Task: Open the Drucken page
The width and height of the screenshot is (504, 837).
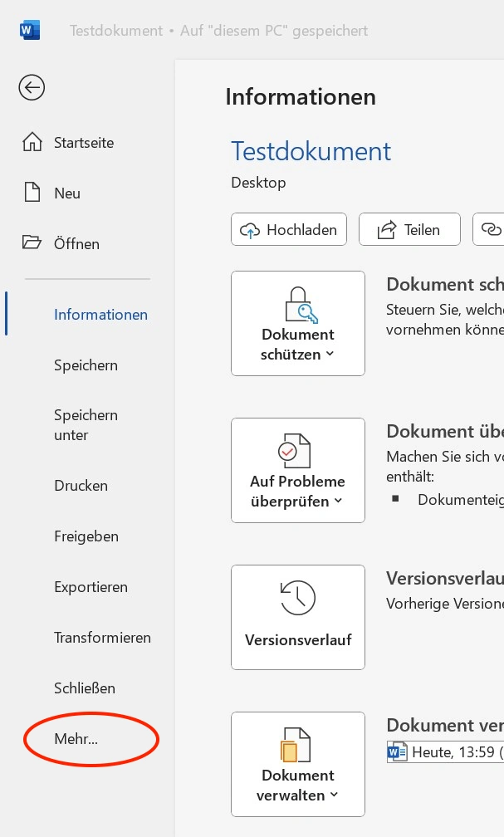Action: tap(81, 486)
